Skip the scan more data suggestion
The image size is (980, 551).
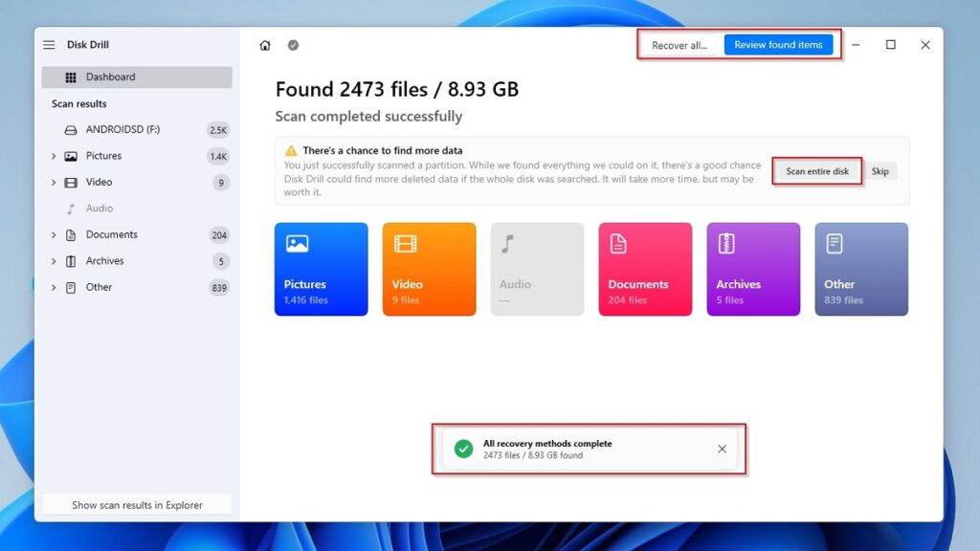880,171
